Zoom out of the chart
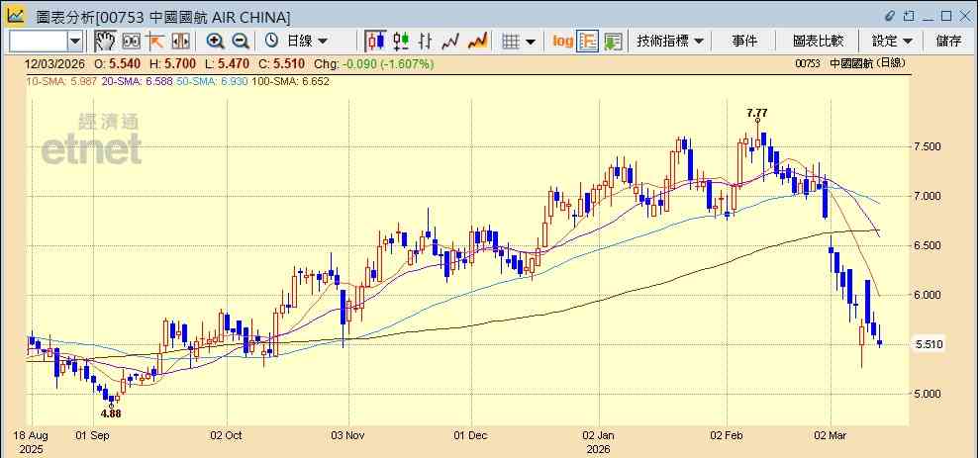This screenshot has height=458, width=980. coord(241,42)
